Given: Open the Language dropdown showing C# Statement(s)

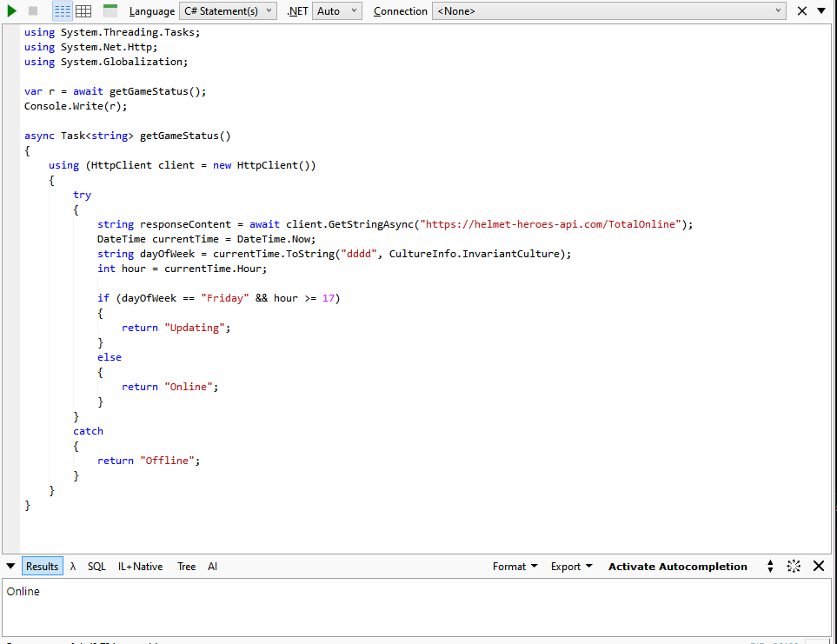Looking at the screenshot, I should 228,10.
